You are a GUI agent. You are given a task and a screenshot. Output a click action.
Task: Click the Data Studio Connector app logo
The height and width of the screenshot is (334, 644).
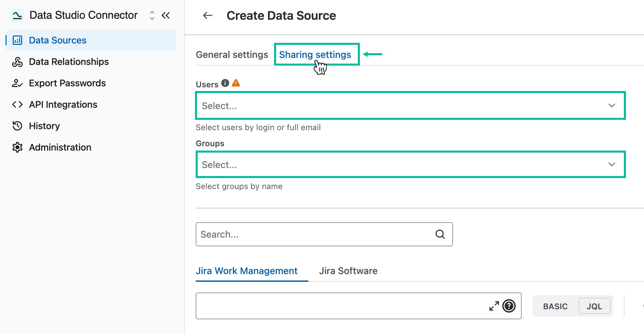click(17, 15)
